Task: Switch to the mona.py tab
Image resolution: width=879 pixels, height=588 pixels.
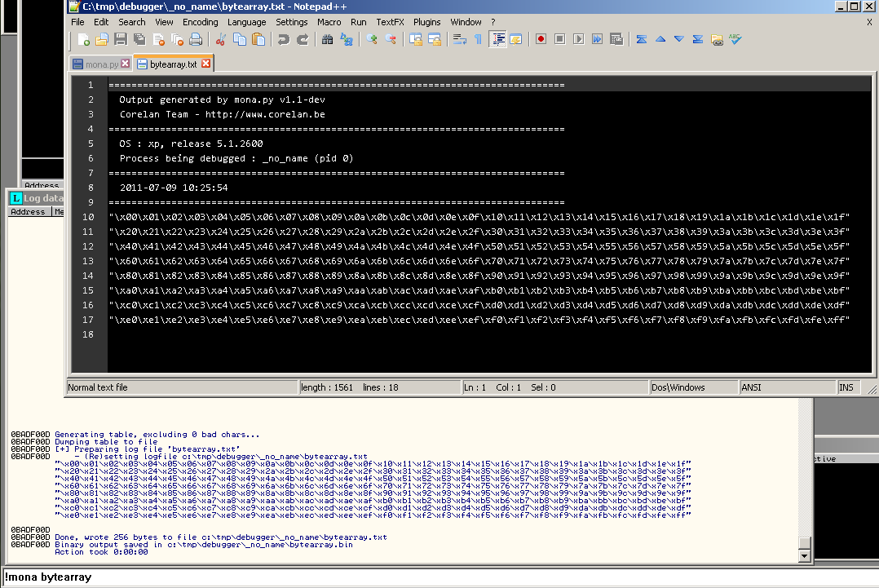Action: click(102, 64)
